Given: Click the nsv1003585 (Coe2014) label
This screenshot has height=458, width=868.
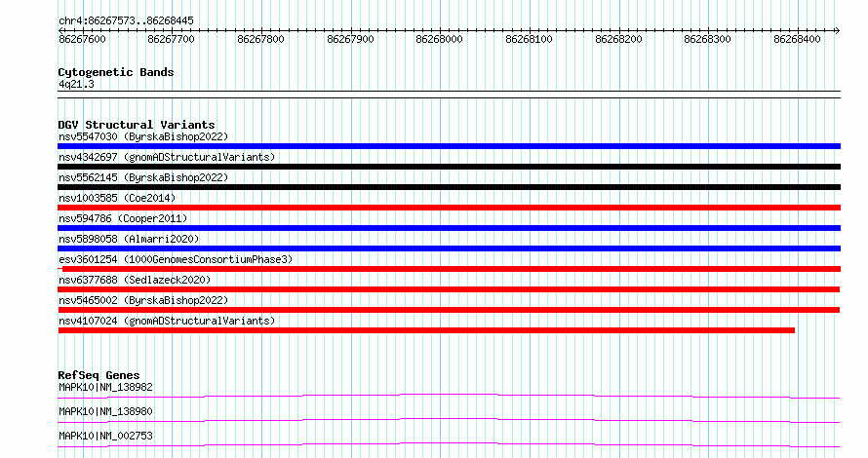Looking at the screenshot, I should pyautogui.click(x=117, y=198).
